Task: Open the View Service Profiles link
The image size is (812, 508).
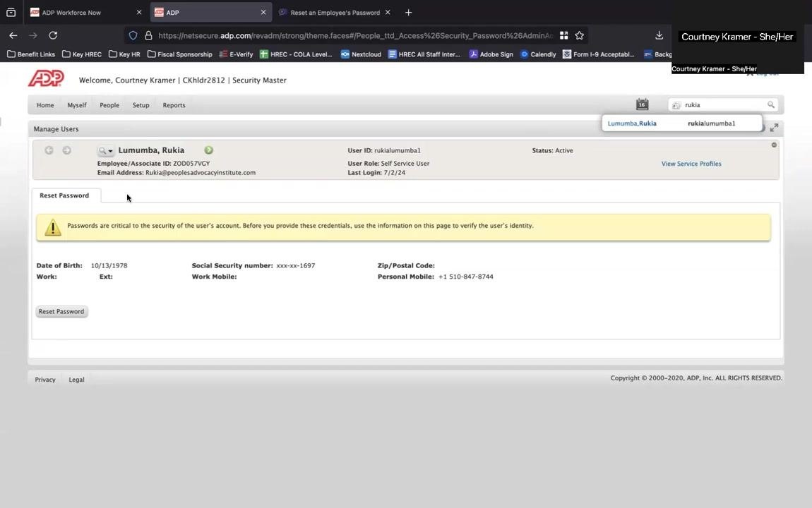Action: (691, 164)
